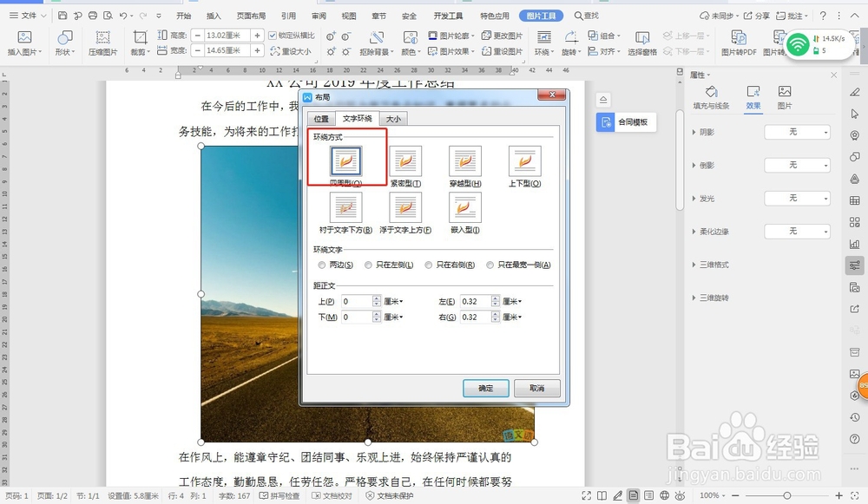Click the 高度 height input field
The height and width of the screenshot is (504, 868).
[x=227, y=36]
